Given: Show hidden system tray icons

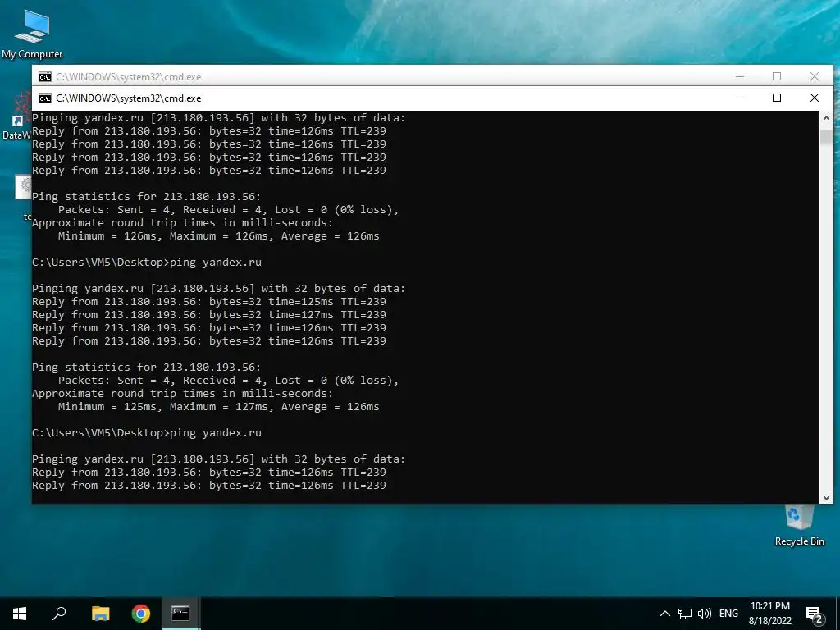Looking at the screenshot, I should [x=664, y=614].
